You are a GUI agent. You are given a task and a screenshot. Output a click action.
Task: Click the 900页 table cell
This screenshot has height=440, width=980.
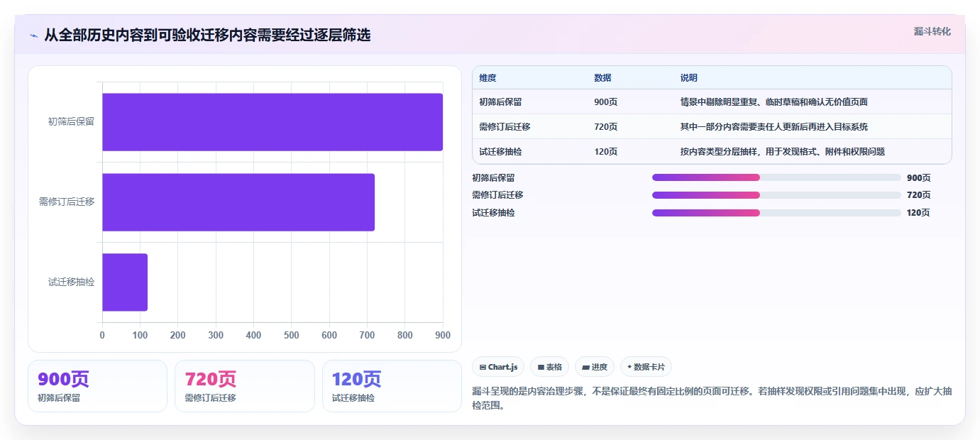605,102
